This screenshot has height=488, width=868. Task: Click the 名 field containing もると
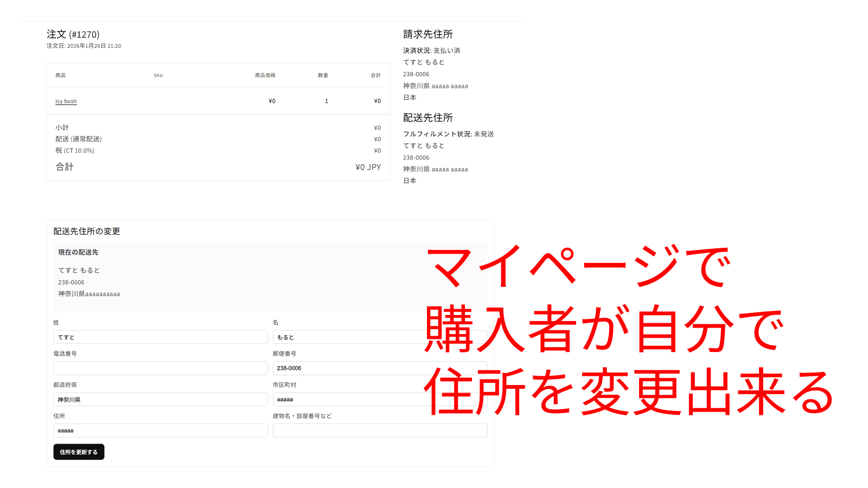pos(380,337)
